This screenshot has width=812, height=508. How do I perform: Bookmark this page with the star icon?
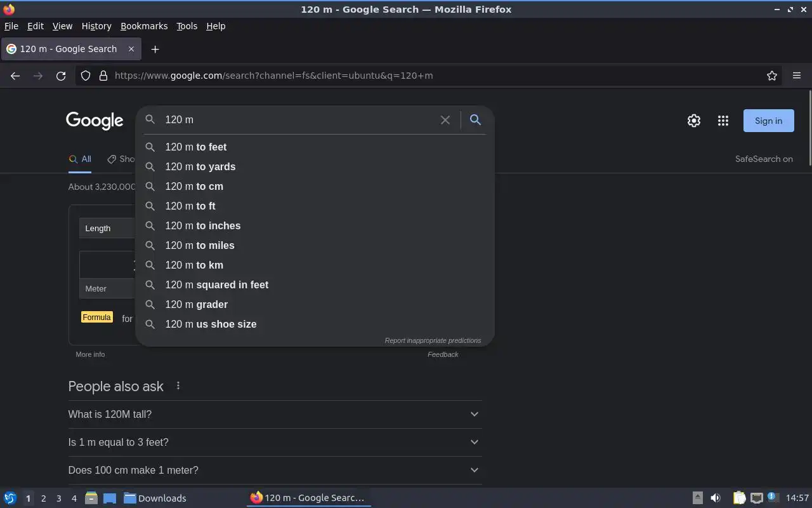(772, 76)
